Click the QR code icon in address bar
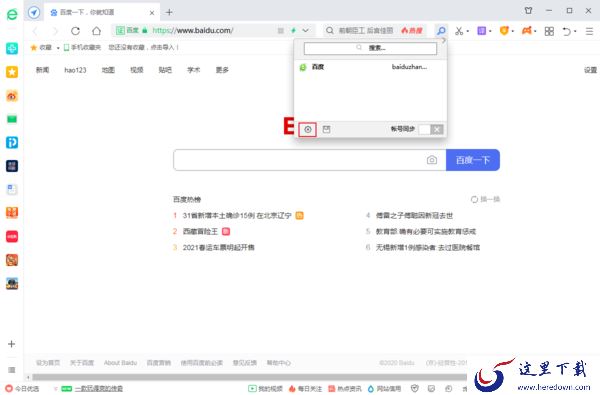Viewport: 600px width, 395px height. (280, 31)
